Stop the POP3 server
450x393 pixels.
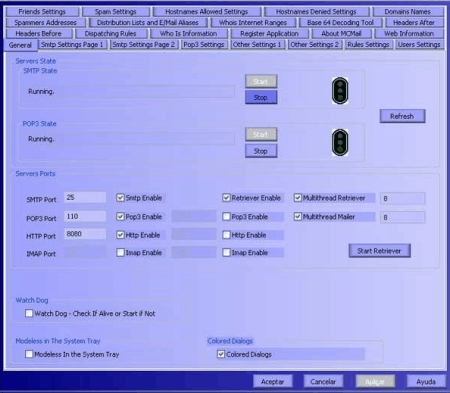pyautogui.click(x=261, y=151)
